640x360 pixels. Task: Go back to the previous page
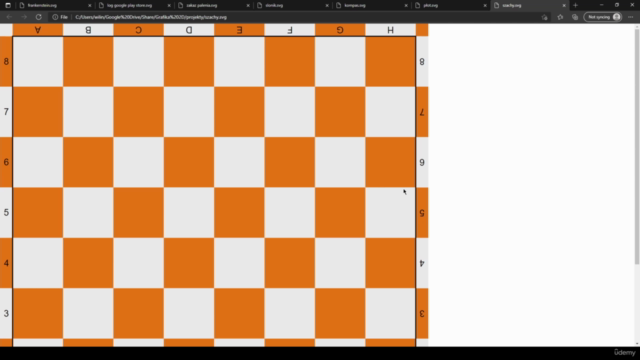(9, 17)
